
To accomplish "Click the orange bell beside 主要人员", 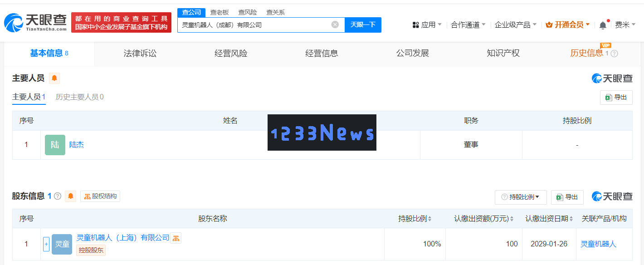I will [x=54, y=79].
